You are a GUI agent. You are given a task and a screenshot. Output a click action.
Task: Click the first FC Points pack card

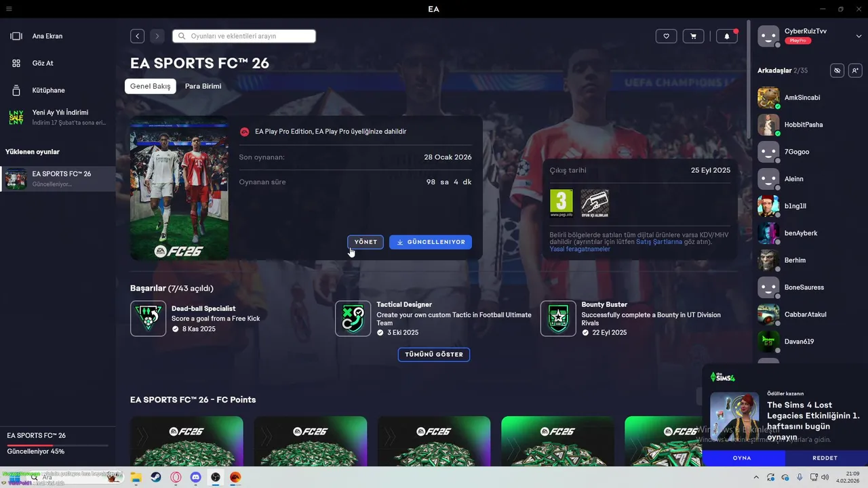click(186, 441)
